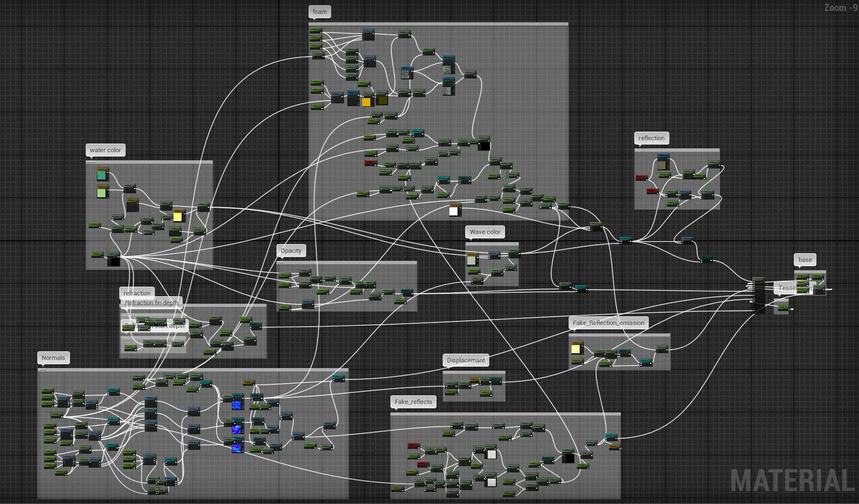The image size is (859, 504).
Task: Select light green color node in water color
Action: (103, 192)
